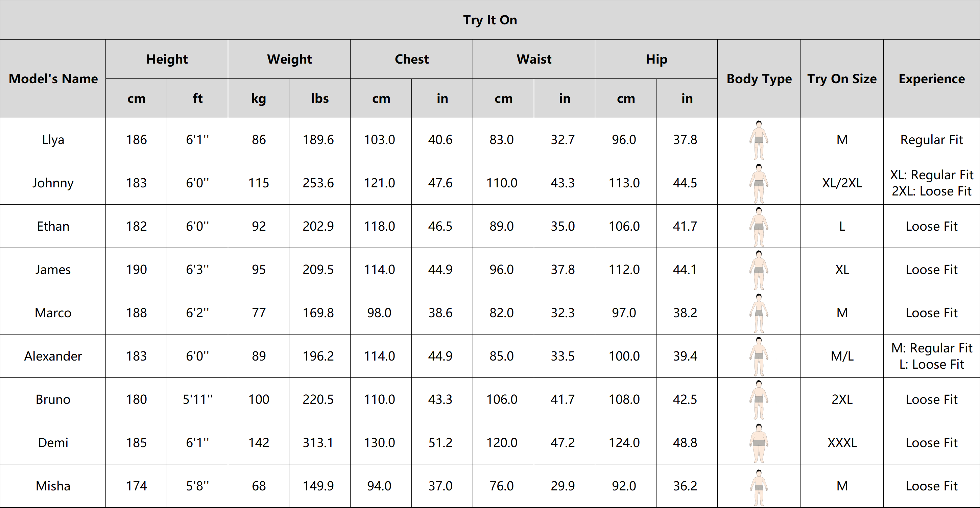Image resolution: width=980 pixels, height=508 pixels.
Task: Click Johnny's body type figure icon
Action: (759, 183)
